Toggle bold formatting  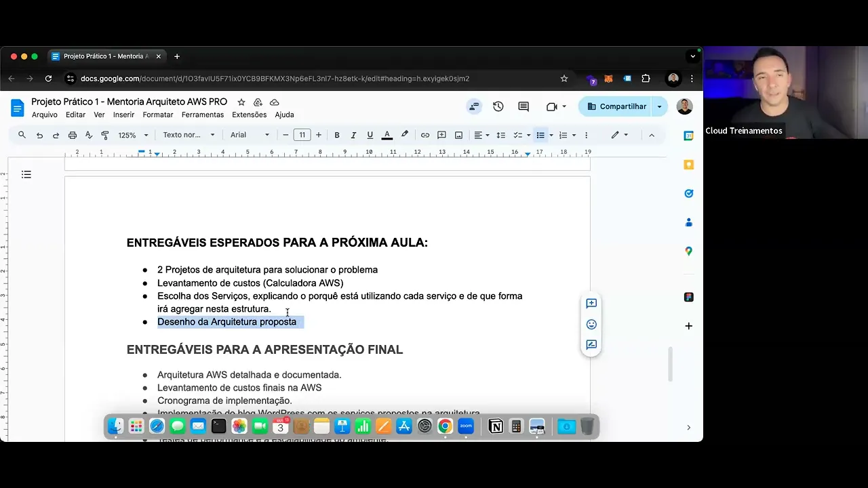point(336,135)
